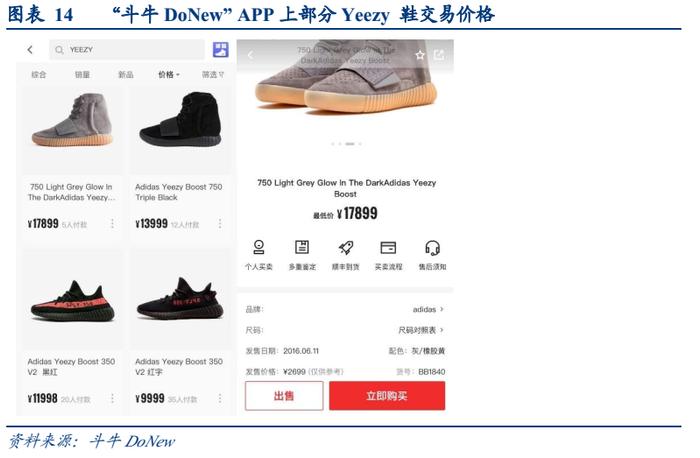This screenshot has height=458, width=700.
Task: Open more options for the ¥17899 listing
Action: tap(112, 223)
